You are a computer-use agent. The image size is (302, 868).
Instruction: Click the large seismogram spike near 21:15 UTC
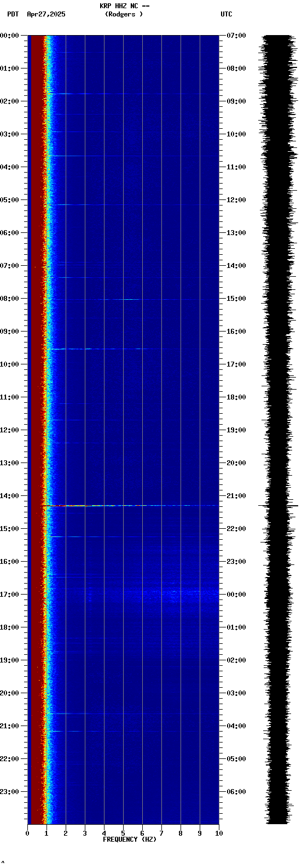pos(278,505)
